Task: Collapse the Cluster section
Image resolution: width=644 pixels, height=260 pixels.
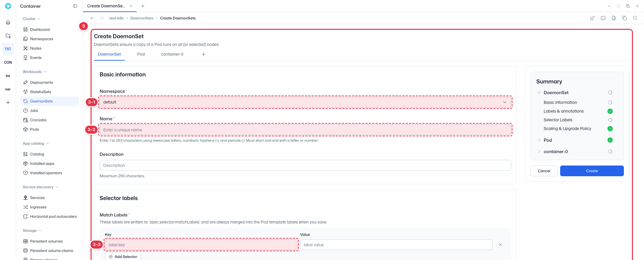Action: pos(32,19)
